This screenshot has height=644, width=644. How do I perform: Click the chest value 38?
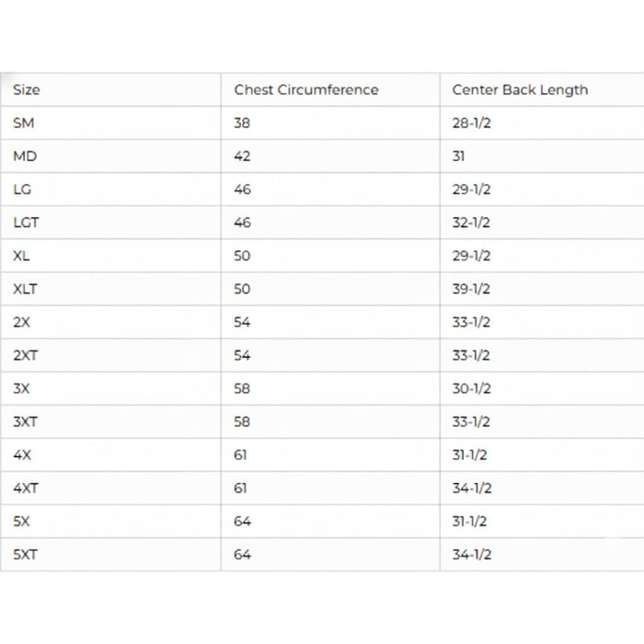coord(242,123)
